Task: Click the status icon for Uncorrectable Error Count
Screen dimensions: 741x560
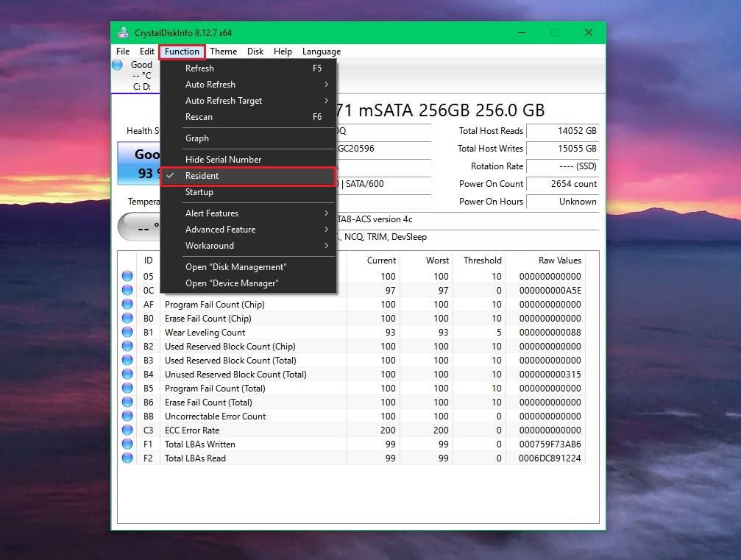Action: 127,417
